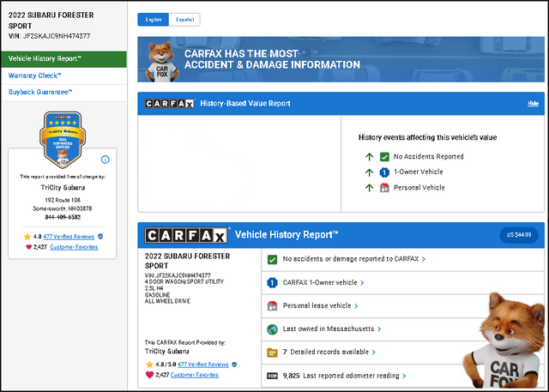The width and height of the screenshot is (549, 392).
Task: Expand Last reported odometer reading row
Action: point(402,376)
